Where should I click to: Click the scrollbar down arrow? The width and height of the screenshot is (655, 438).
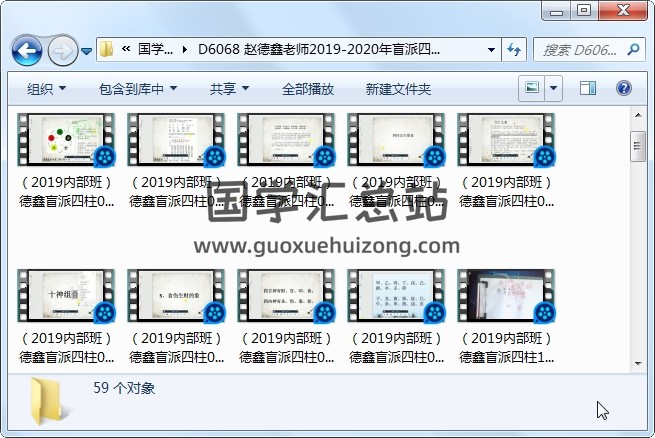638,363
